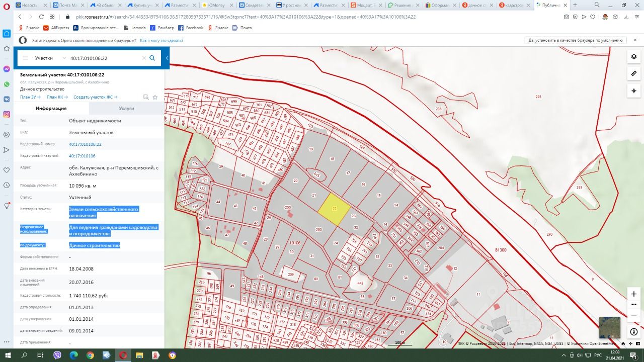Open cadastral quarter link 40:17:010106
This screenshot has width=644, height=362.
point(82,156)
